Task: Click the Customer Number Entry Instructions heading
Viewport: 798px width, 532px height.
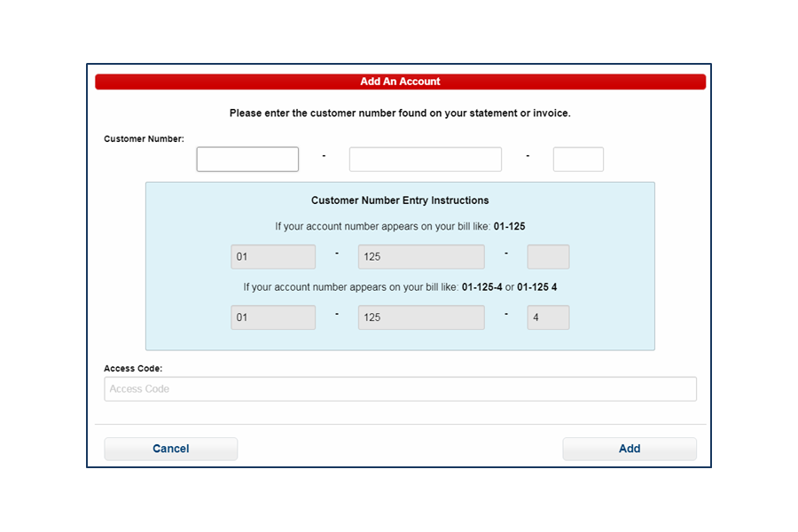Action: [400, 200]
